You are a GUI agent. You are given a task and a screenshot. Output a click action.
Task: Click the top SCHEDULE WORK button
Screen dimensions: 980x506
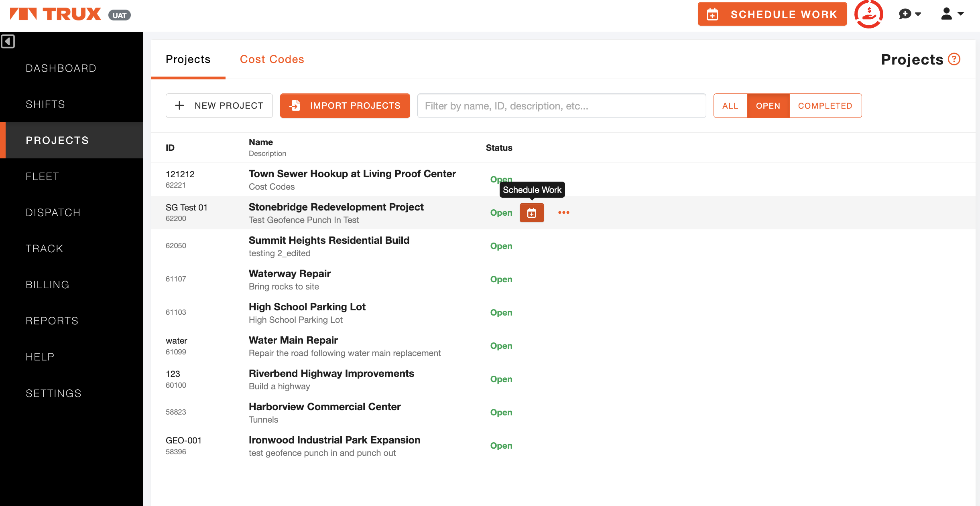pos(772,14)
